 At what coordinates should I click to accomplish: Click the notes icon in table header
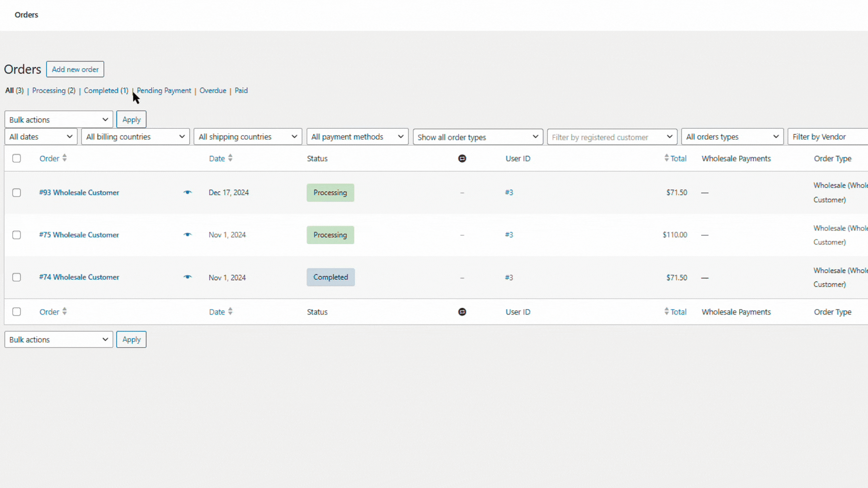pos(462,159)
